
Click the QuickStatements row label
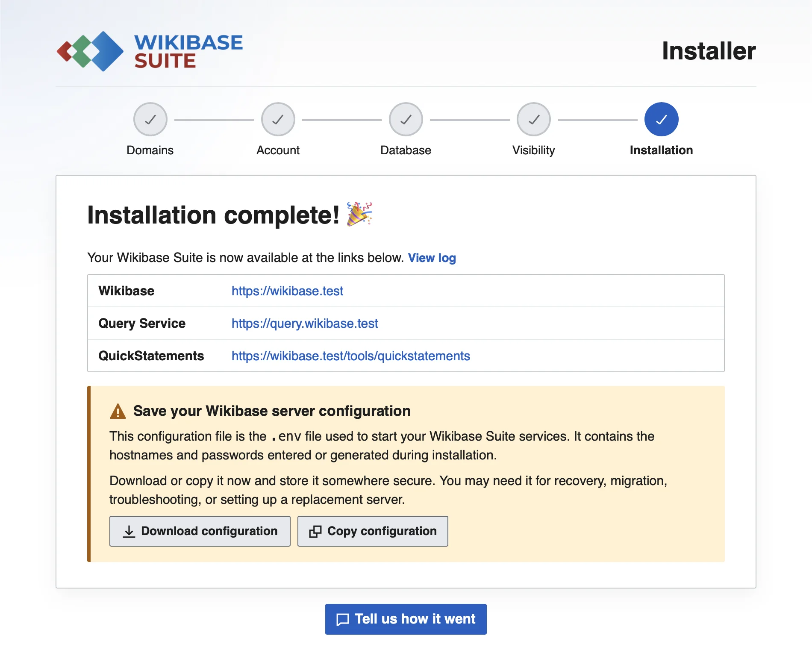[x=151, y=356]
